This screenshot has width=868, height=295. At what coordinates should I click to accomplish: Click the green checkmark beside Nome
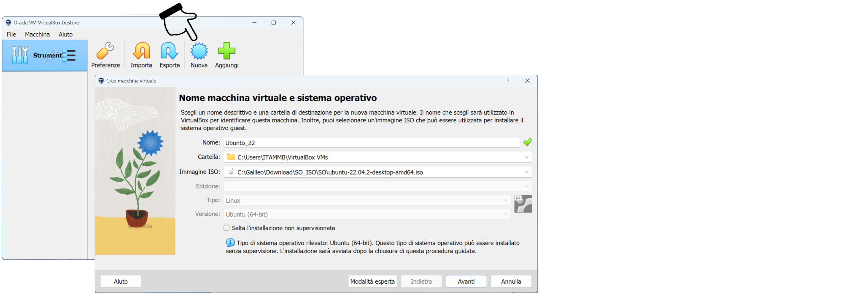(x=527, y=142)
